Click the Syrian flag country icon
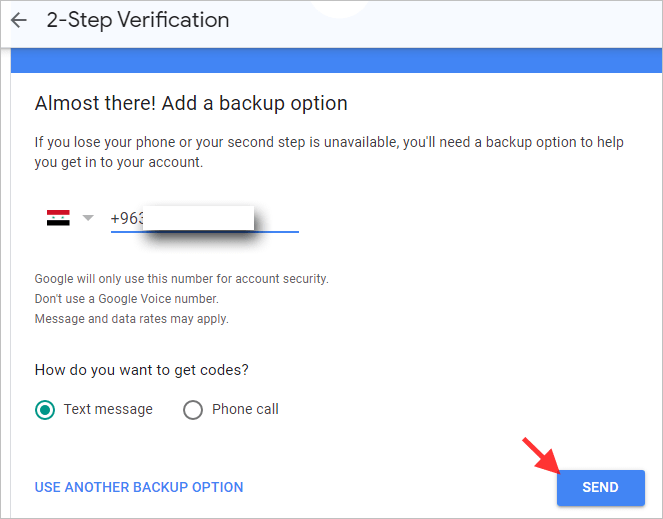663x519 pixels. click(58, 217)
